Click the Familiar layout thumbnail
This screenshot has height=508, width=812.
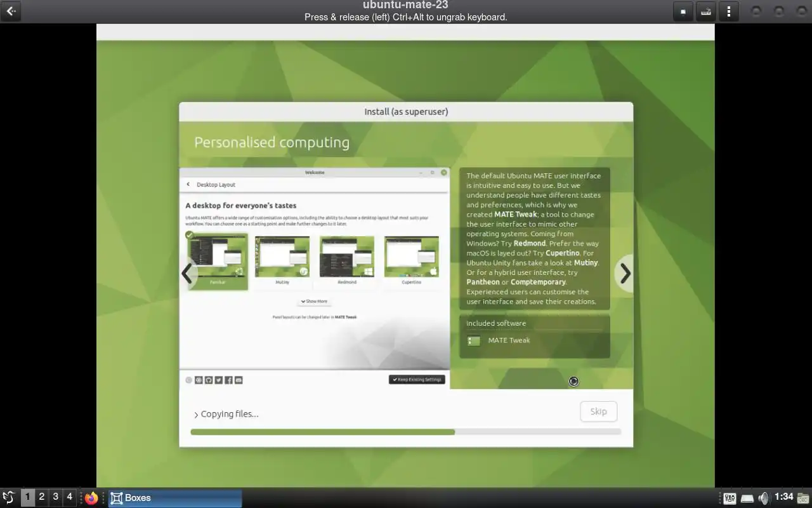tap(218, 262)
